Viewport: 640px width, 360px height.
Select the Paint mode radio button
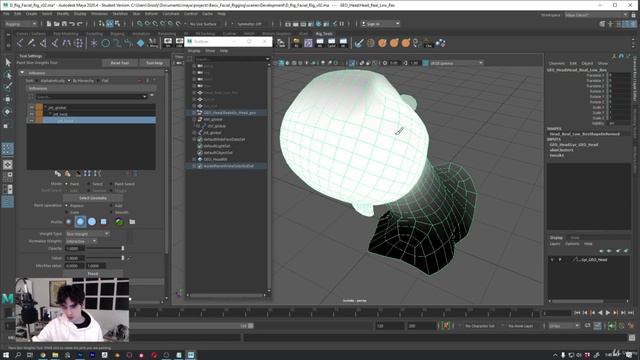coord(66,184)
